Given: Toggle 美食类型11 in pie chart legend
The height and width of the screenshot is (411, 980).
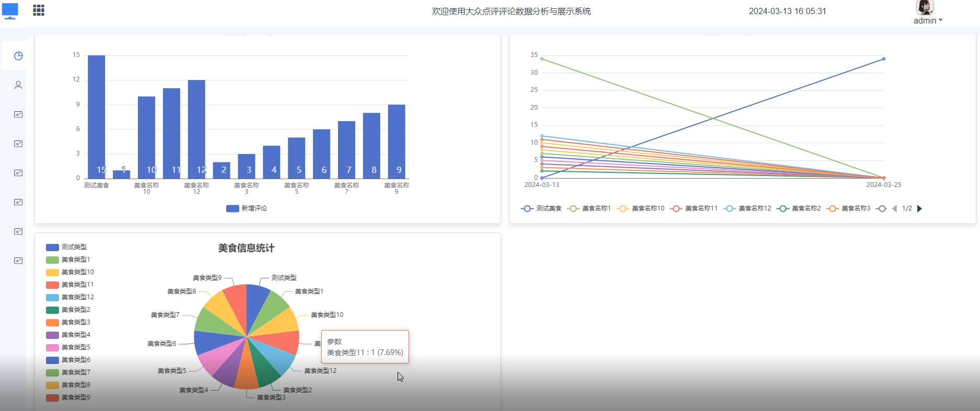Looking at the screenshot, I should click(x=70, y=285).
